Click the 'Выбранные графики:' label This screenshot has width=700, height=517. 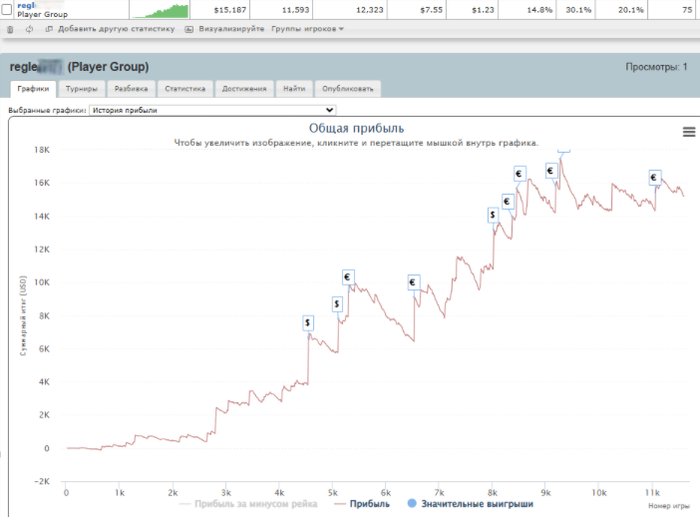(47, 110)
